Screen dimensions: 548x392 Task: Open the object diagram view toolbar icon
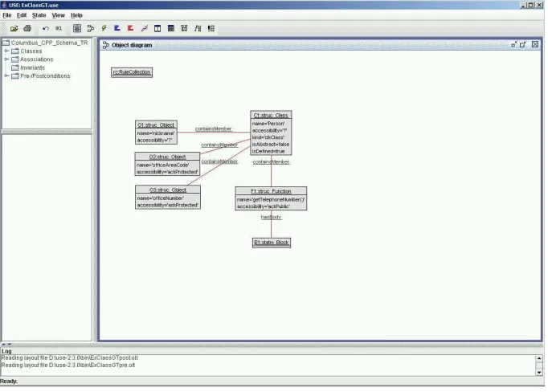tap(91, 28)
